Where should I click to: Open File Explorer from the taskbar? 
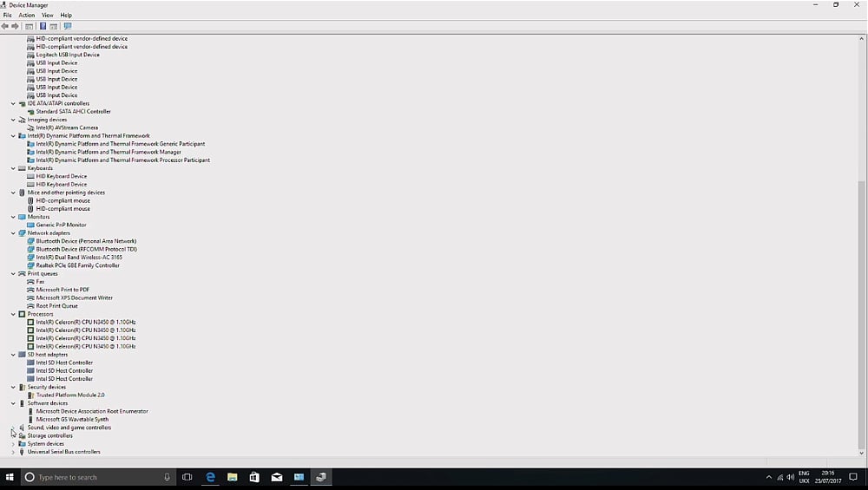[233, 477]
